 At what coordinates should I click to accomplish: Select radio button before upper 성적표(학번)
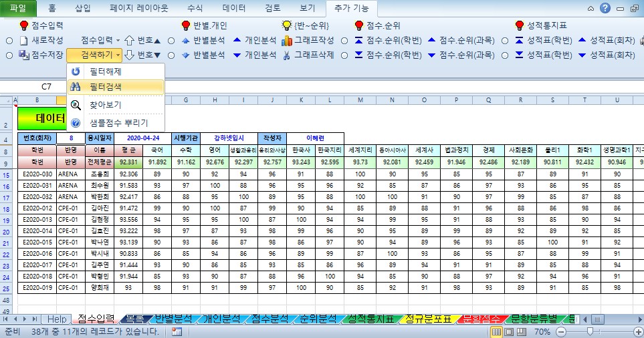(x=505, y=41)
